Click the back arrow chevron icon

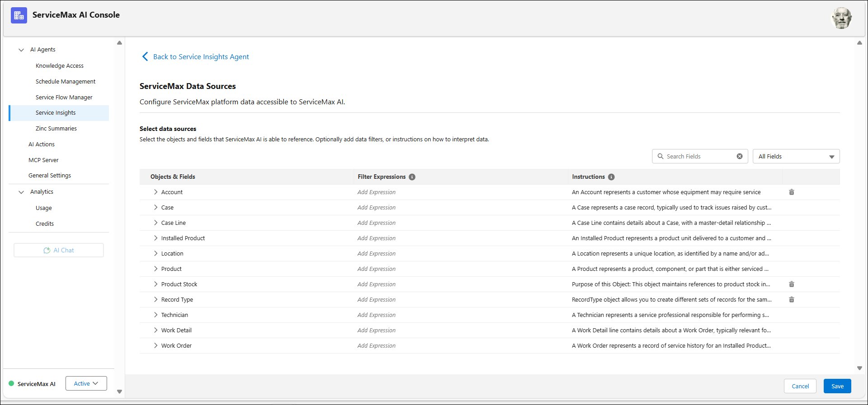tap(145, 56)
